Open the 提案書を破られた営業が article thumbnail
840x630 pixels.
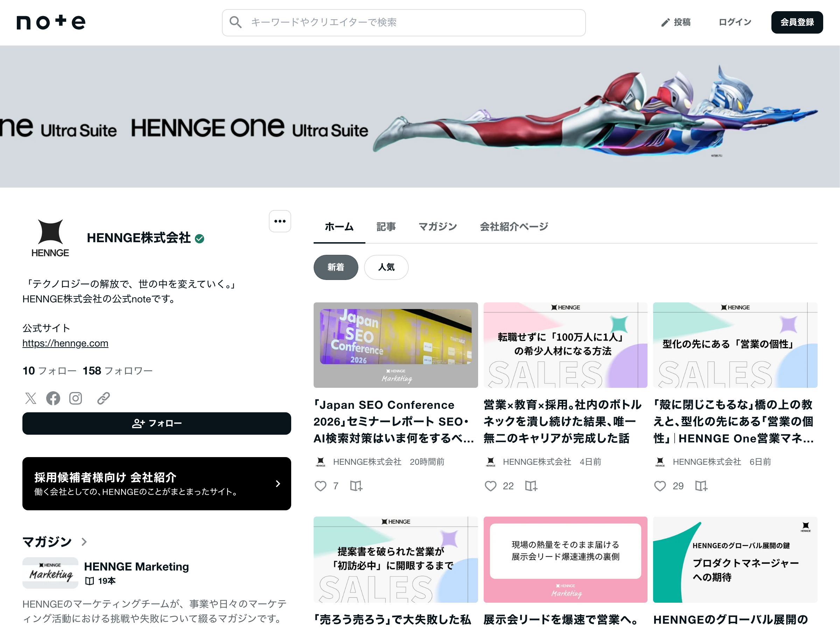coord(395,559)
